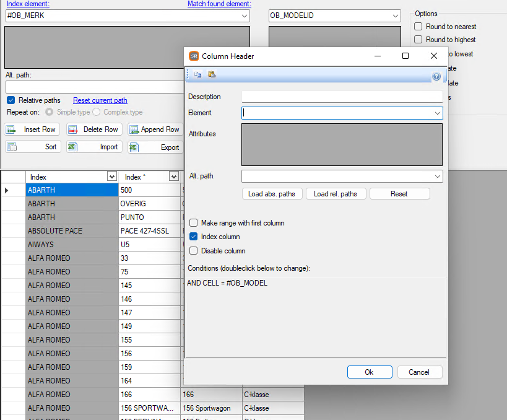Click the cell containing 500
507x420 pixels.
(x=149, y=190)
